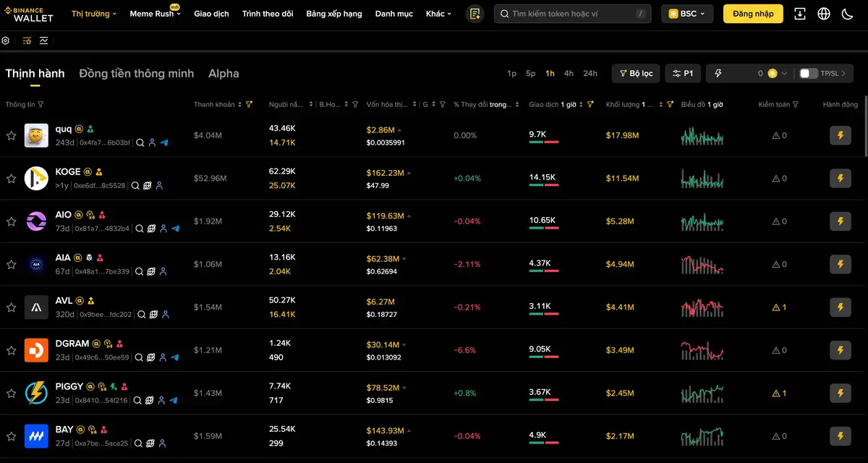The width and height of the screenshot is (868, 463).
Task: Click the settings hexagon icon below logo
Action: tap(6, 41)
